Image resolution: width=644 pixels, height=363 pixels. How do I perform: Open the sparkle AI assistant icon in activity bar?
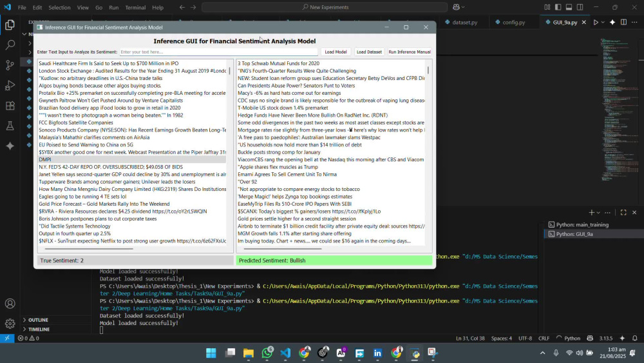click(x=10, y=146)
